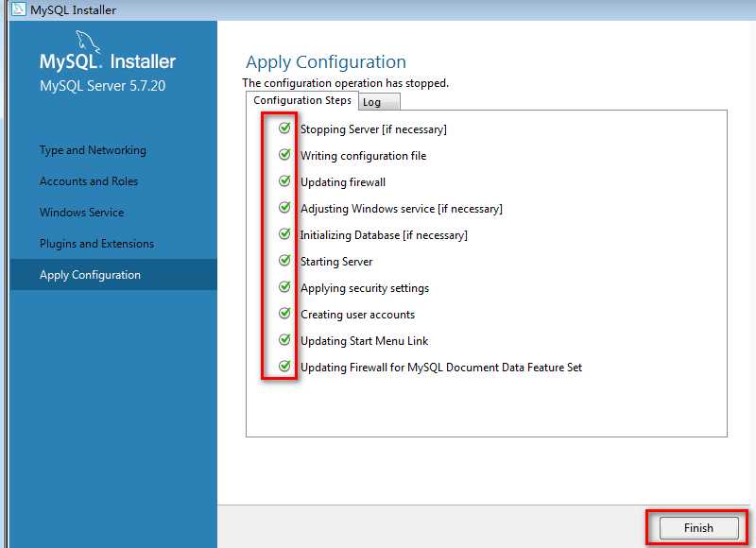Select 'Starting Server' step text

click(336, 262)
